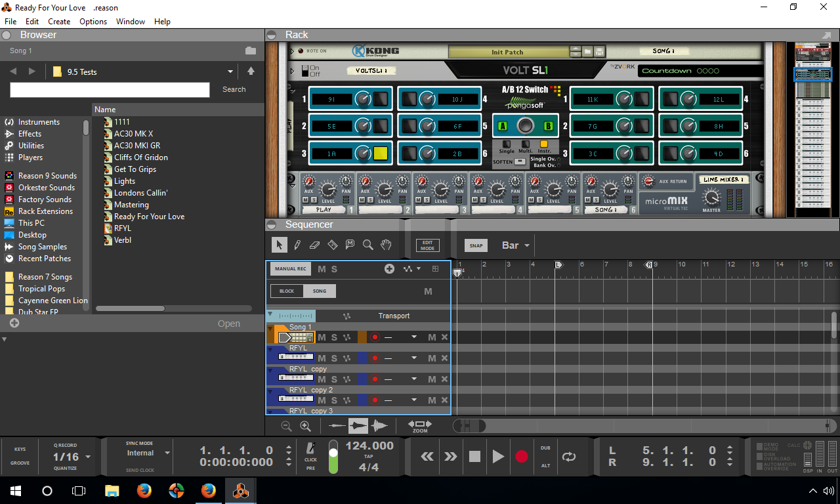This screenshot has height=504, width=840.
Task: Select A on the A/B switch
Action: 503,126
